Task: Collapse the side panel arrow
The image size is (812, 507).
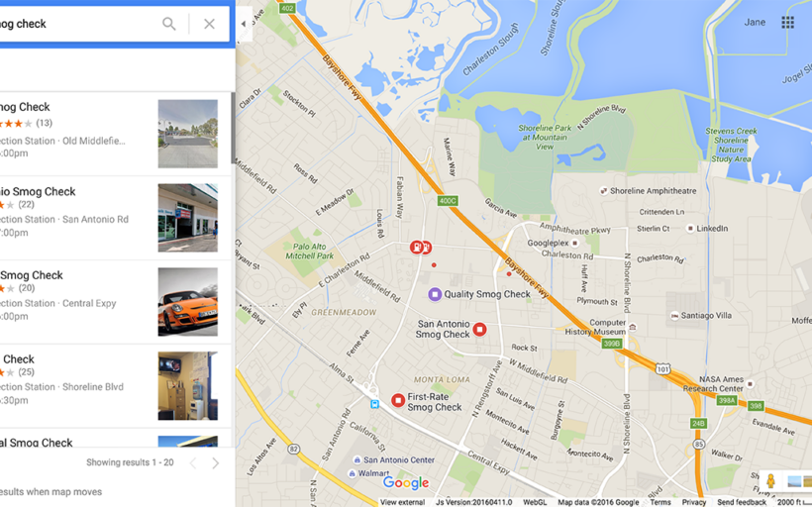Action: click(x=244, y=24)
